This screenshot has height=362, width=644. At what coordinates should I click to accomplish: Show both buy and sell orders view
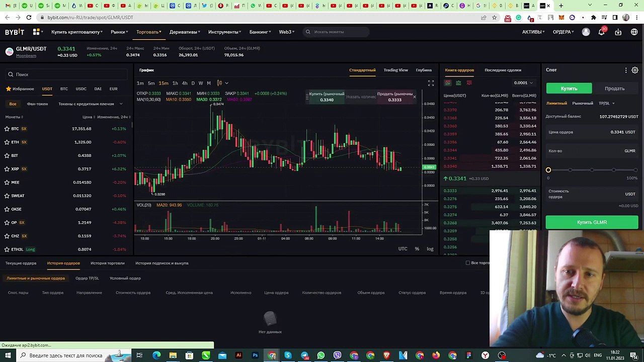[447, 83]
